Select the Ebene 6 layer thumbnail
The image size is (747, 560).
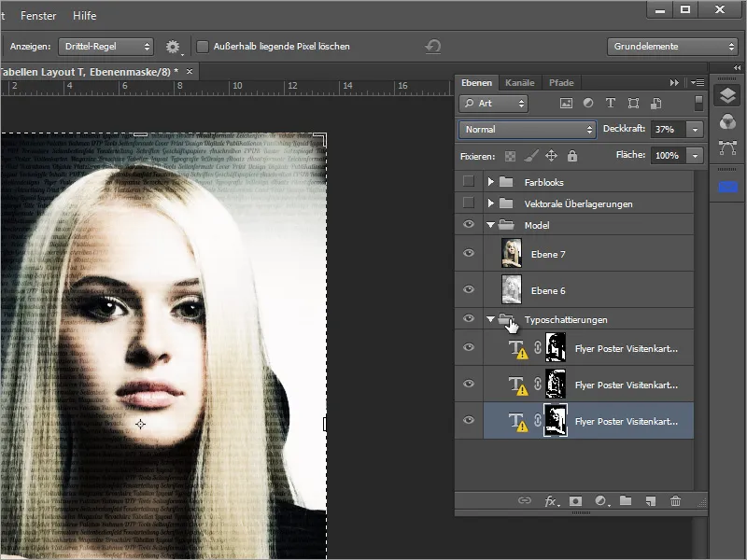512,288
